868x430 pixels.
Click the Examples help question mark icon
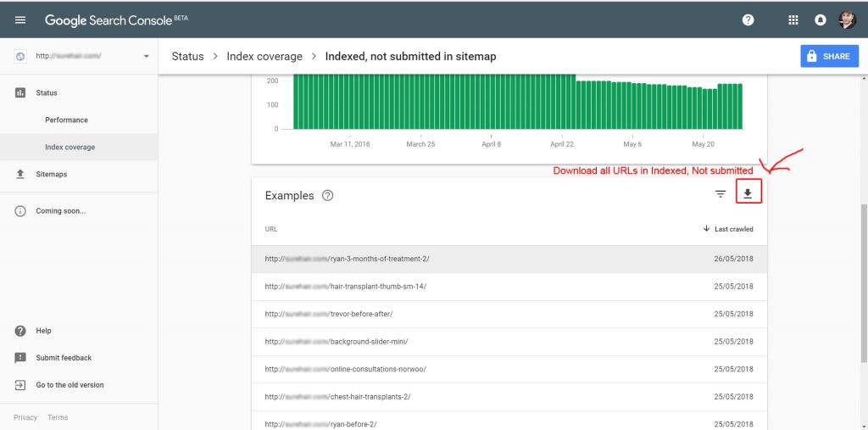pos(328,196)
